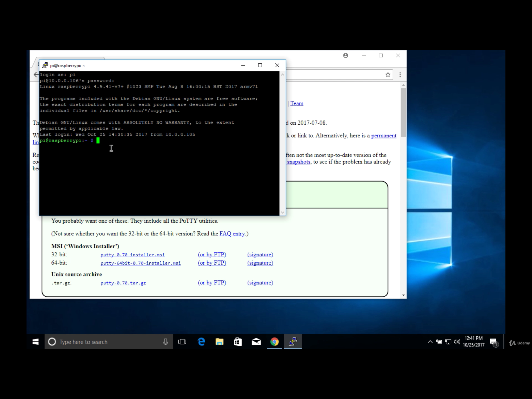Screen dimensions: 532x399
Task: Click (or by FTP) for 64-bit installer
Action: pos(212,263)
